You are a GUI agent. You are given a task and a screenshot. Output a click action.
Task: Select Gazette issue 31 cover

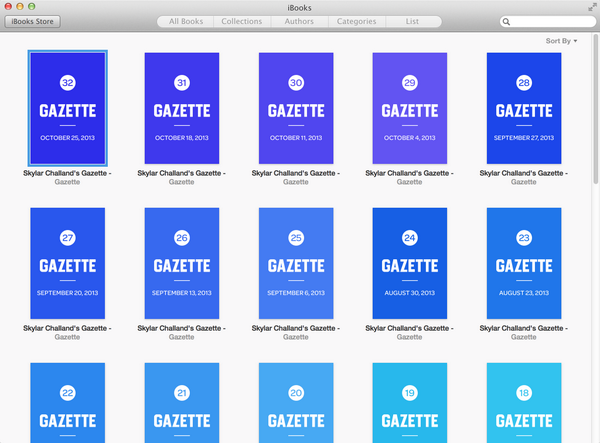182,108
